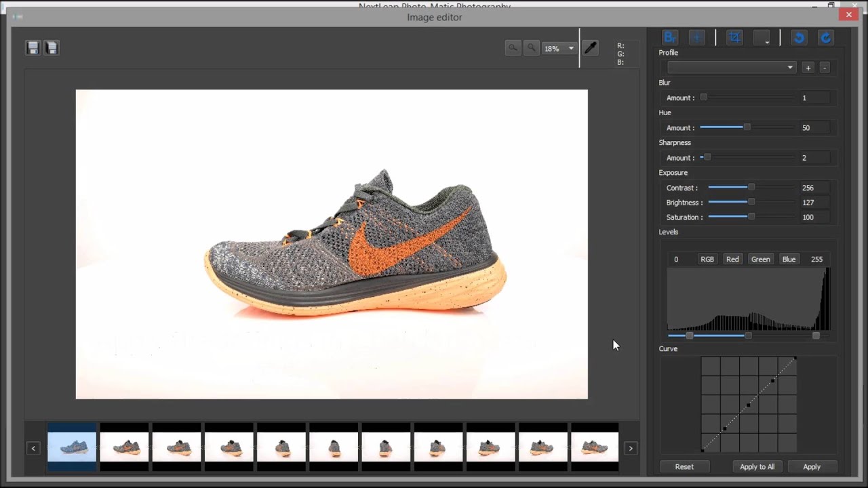This screenshot has height=488, width=868.
Task: Open the empty Profile dropdown
Action: point(732,67)
